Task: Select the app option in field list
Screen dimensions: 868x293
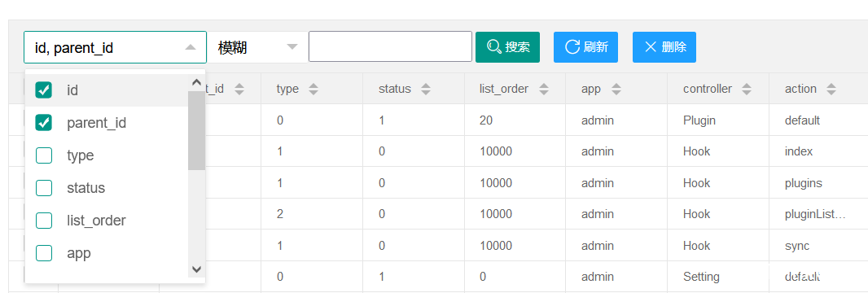Action: click(107, 253)
